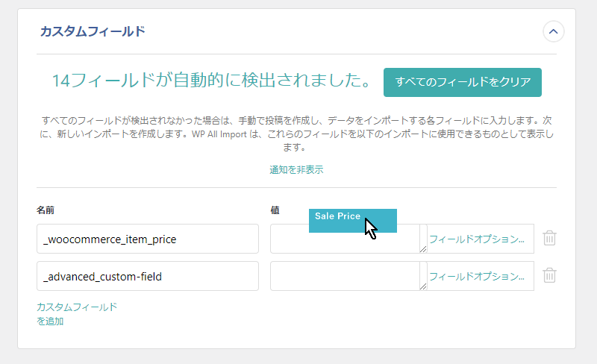Click the 値 column label
The height and width of the screenshot is (364, 597).
point(275,210)
